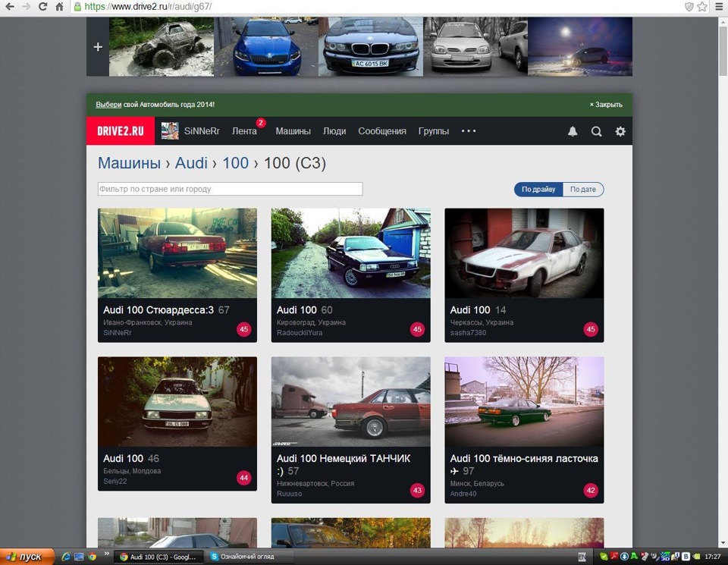Go back with the browser back arrow
Image resolution: width=728 pixels, height=565 pixels.
(10, 7)
